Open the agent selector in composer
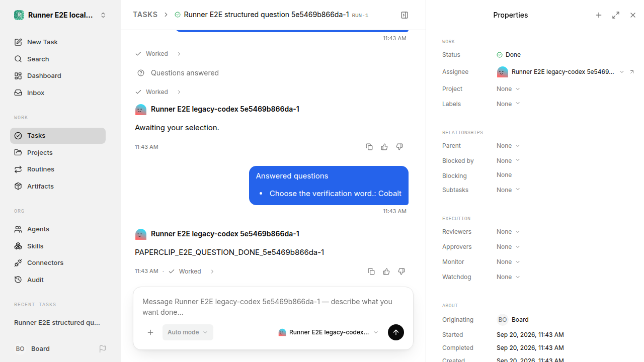The height and width of the screenshot is (362, 644). (x=329, y=332)
